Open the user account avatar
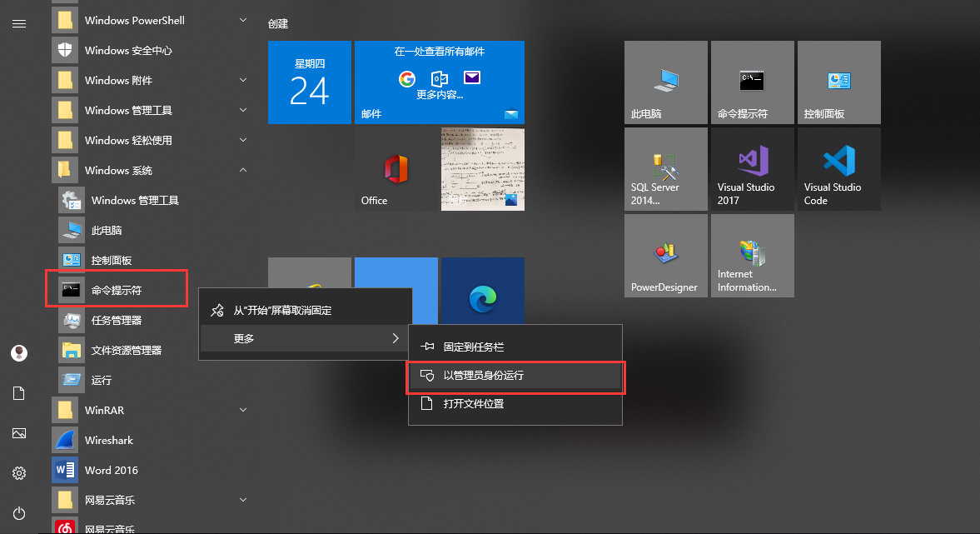This screenshot has height=534, width=980. click(x=19, y=353)
